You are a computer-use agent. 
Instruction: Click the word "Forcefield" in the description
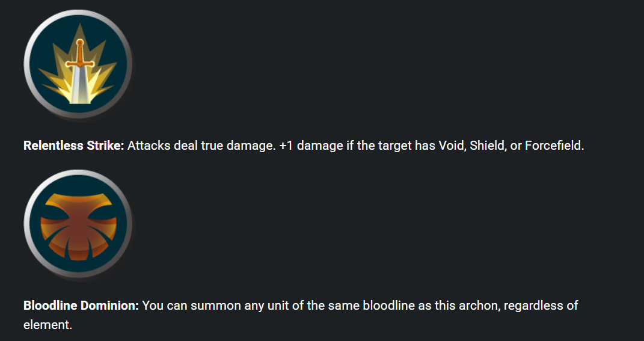tap(553, 146)
